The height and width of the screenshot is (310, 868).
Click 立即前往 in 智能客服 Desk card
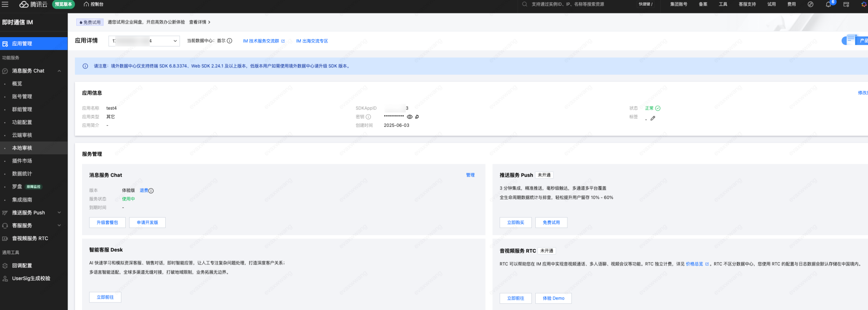[x=105, y=297]
